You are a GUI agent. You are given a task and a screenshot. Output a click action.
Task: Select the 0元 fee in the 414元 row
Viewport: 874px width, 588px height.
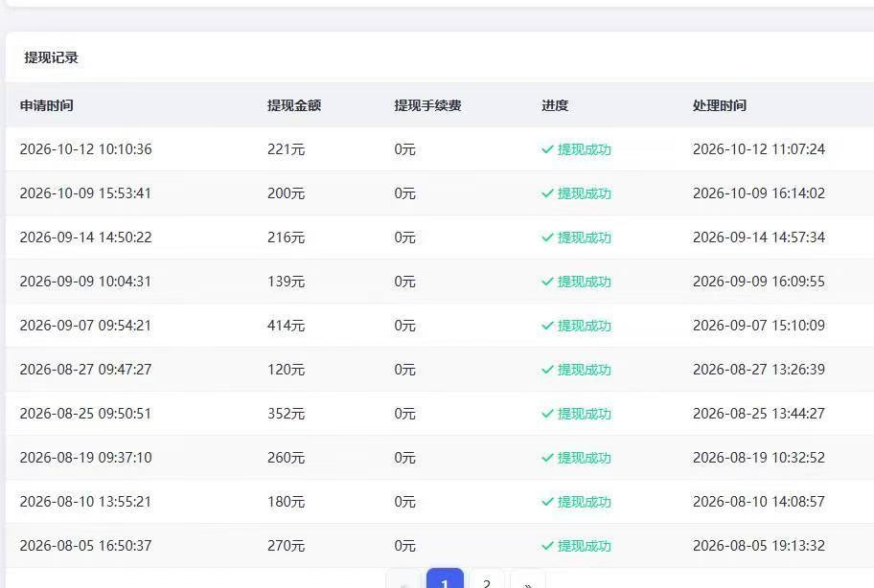404,326
